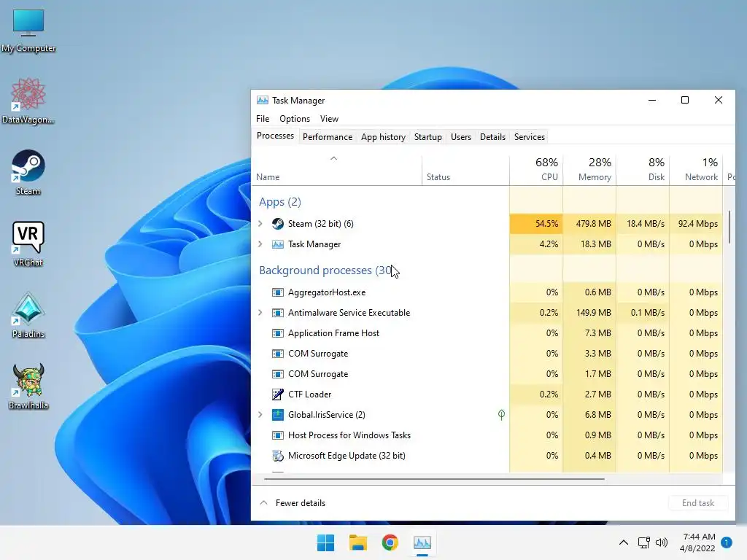Switch to the Startup tab

pos(427,137)
